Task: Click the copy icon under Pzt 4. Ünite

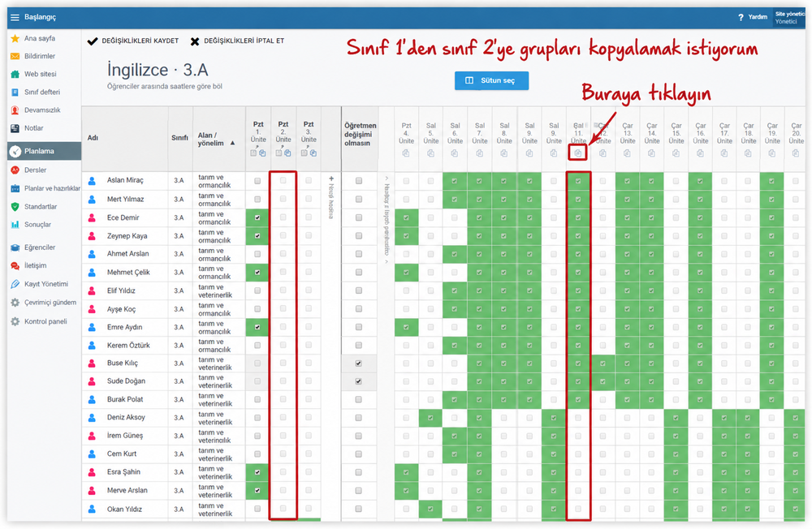Action: pyautogui.click(x=406, y=153)
